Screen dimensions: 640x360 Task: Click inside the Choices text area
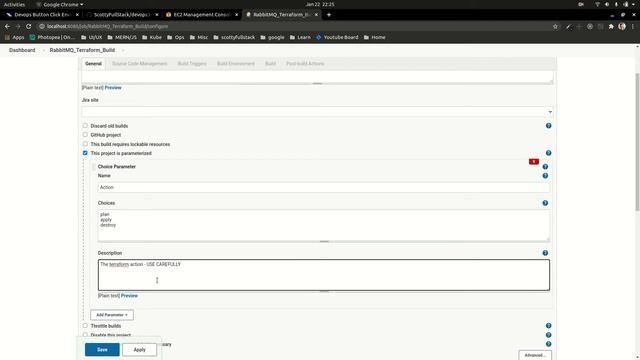coord(324,225)
